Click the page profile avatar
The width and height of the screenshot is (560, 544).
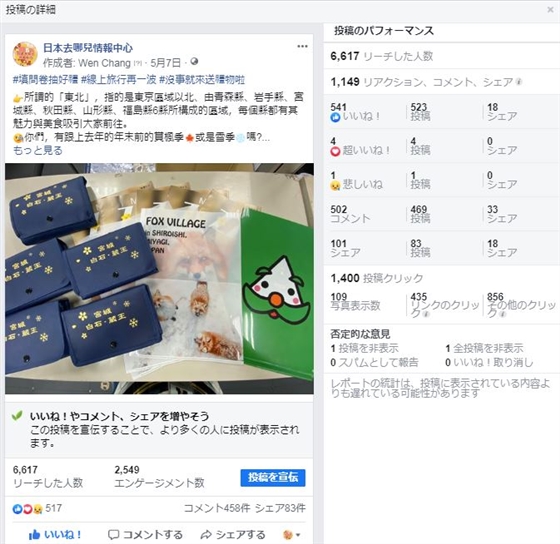[25, 54]
